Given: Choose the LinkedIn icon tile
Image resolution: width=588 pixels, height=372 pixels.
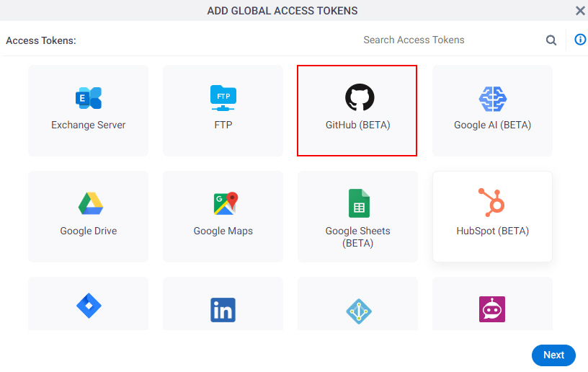Looking at the screenshot, I should [223, 310].
